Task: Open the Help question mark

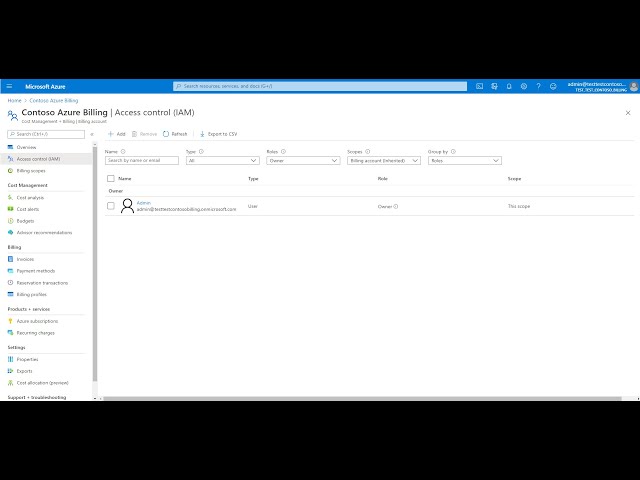Action: [538, 86]
